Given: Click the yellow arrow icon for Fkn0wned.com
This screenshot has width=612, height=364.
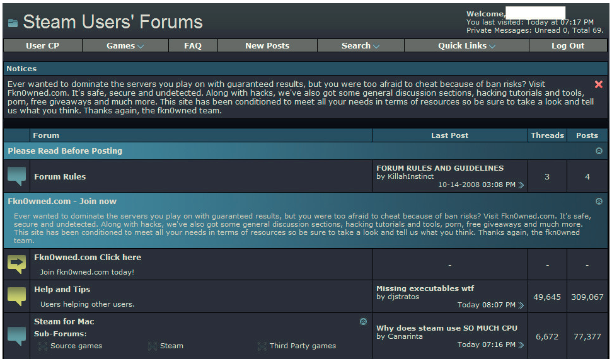Looking at the screenshot, I should click(17, 264).
